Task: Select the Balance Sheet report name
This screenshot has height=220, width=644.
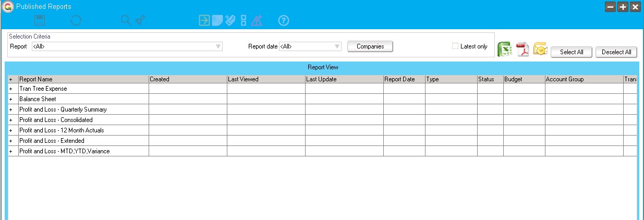Action: coord(38,99)
